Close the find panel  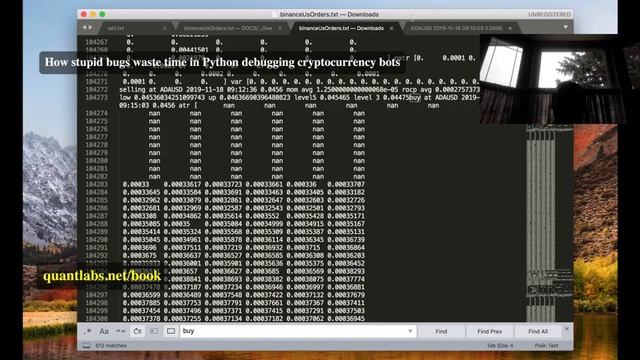pos(567,329)
